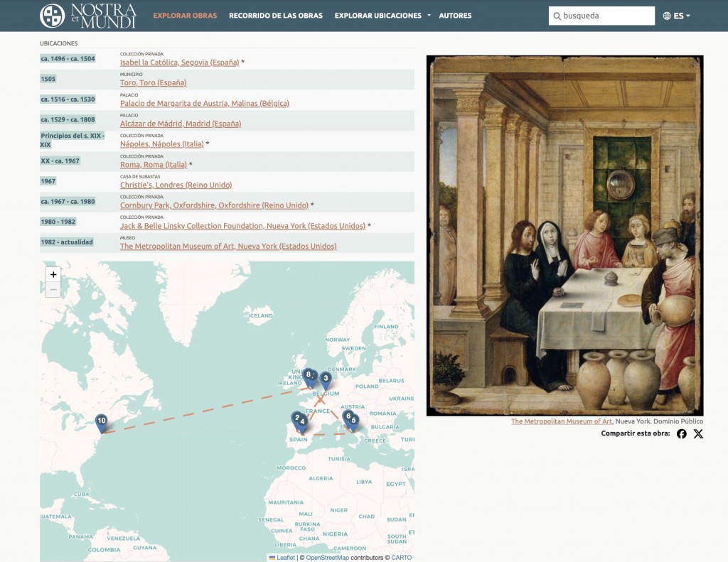Select the date 'ca. 1516 - ca. 1530'
728x562 pixels.
68,99
